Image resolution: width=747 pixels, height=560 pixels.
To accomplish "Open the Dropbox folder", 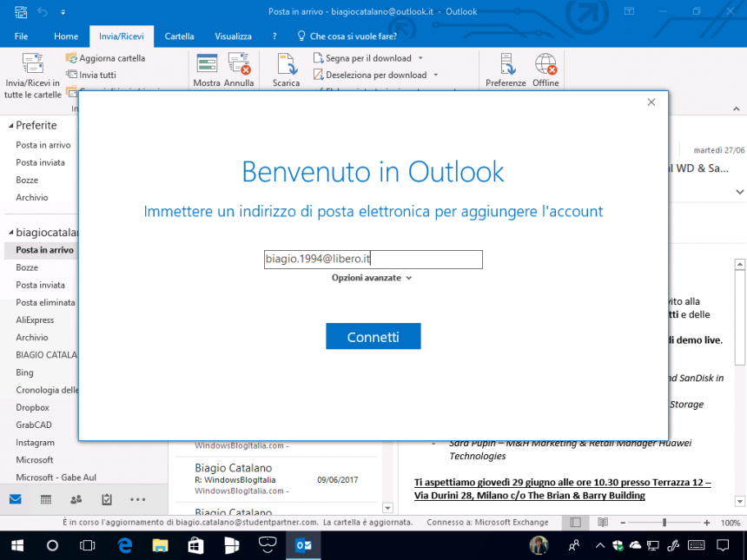I will (x=32, y=407).
